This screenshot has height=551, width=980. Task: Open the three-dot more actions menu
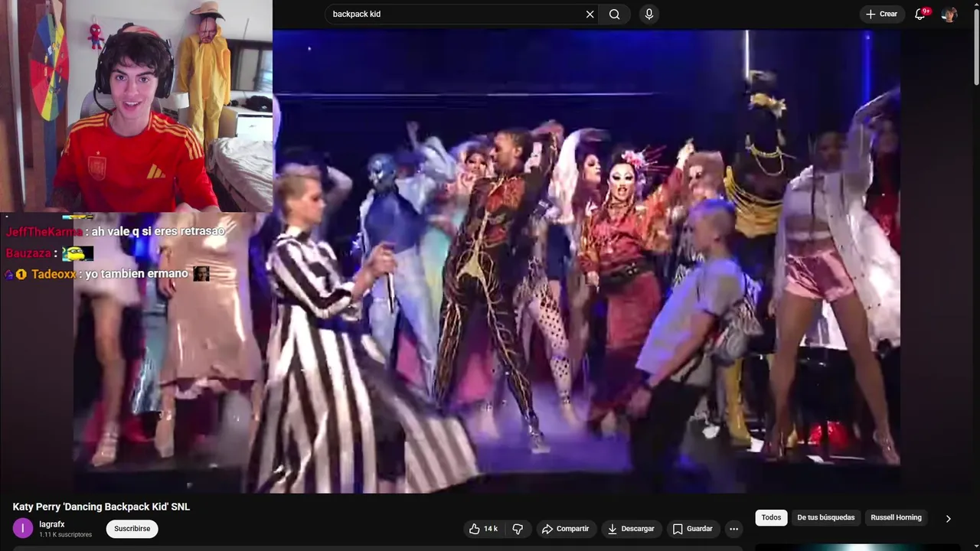733,529
